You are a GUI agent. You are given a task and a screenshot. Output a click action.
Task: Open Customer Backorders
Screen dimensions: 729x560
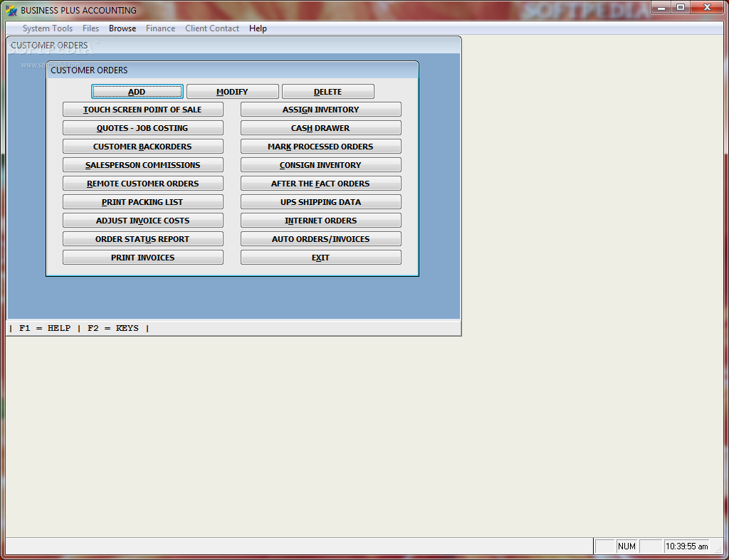142,147
